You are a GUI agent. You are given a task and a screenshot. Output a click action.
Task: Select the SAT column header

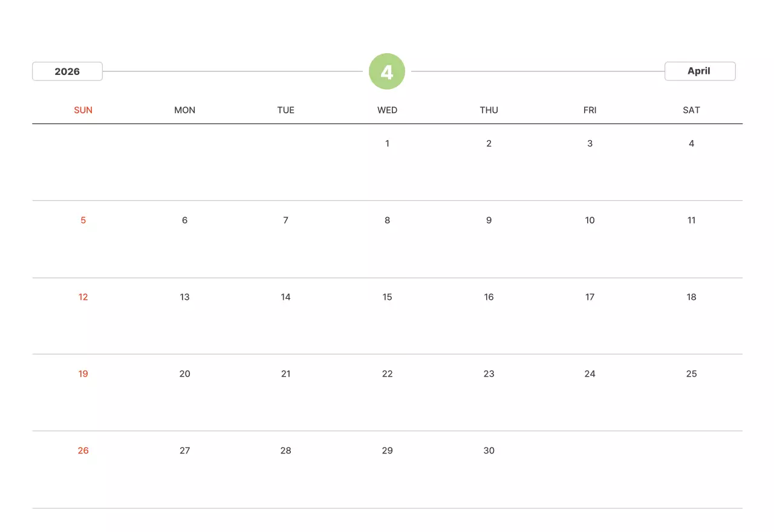(691, 110)
